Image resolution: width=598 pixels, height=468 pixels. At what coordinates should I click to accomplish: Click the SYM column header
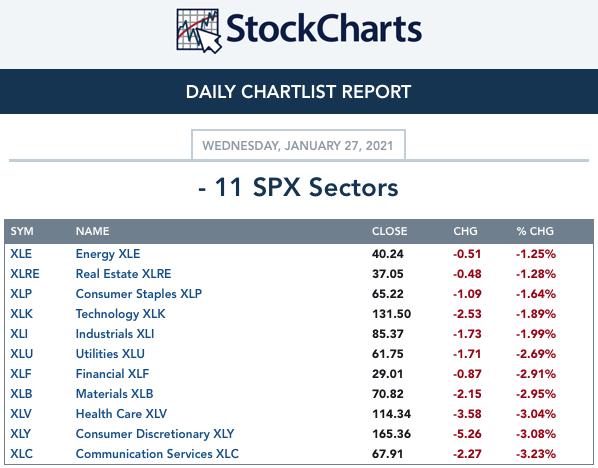[x=22, y=231]
